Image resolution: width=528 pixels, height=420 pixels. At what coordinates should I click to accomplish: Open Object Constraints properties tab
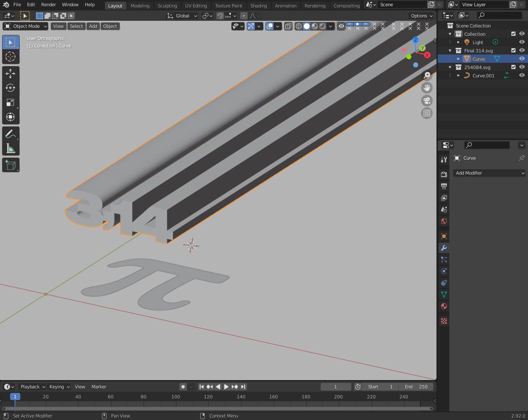444,283
